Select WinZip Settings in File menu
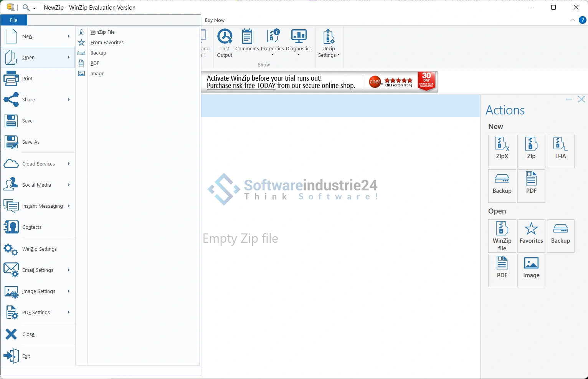 [39, 249]
